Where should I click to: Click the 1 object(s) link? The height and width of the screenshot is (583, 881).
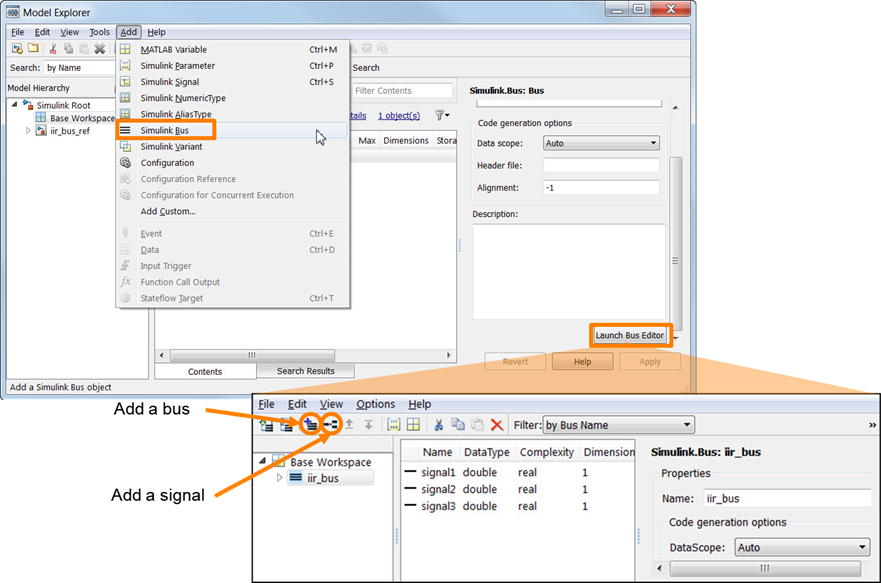click(x=399, y=115)
